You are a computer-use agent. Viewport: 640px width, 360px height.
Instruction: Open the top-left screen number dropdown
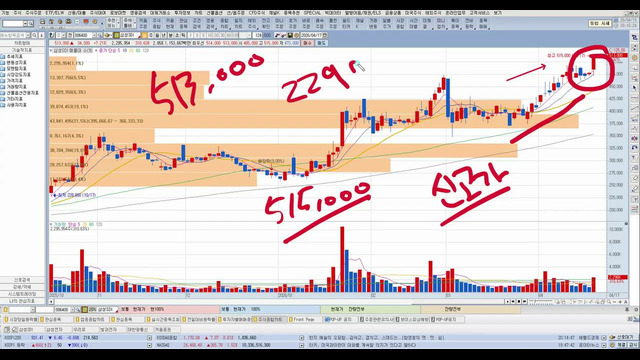pos(25,24)
